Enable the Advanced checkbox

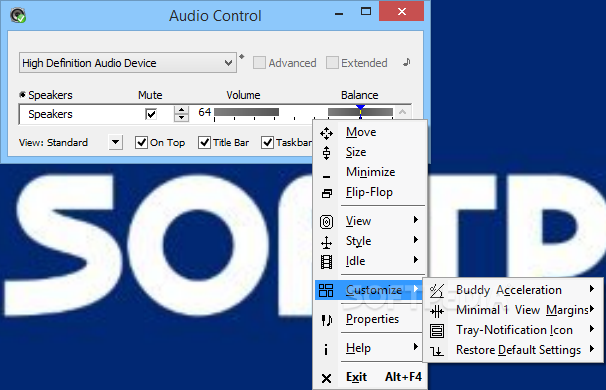[259, 63]
